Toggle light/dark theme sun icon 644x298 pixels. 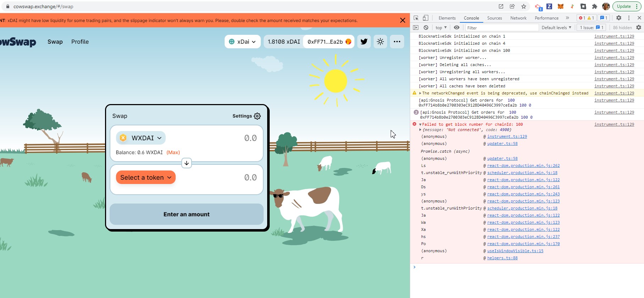pos(380,42)
